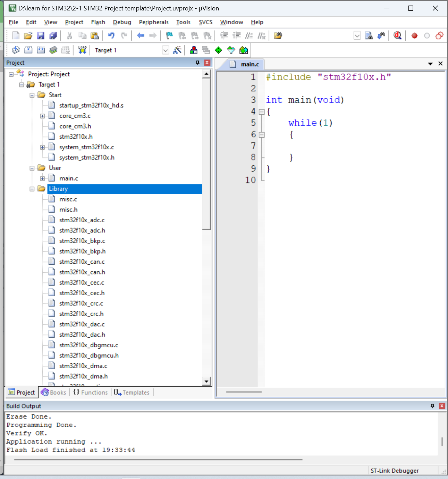
Task: Click the Paste clipboard icon
Action: (x=94, y=35)
